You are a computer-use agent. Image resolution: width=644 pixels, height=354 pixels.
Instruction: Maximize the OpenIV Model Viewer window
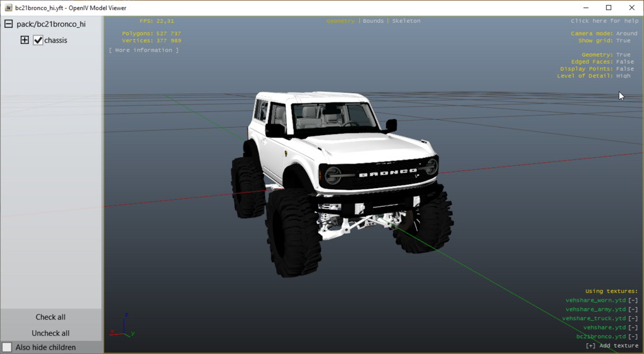pyautogui.click(x=609, y=8)
